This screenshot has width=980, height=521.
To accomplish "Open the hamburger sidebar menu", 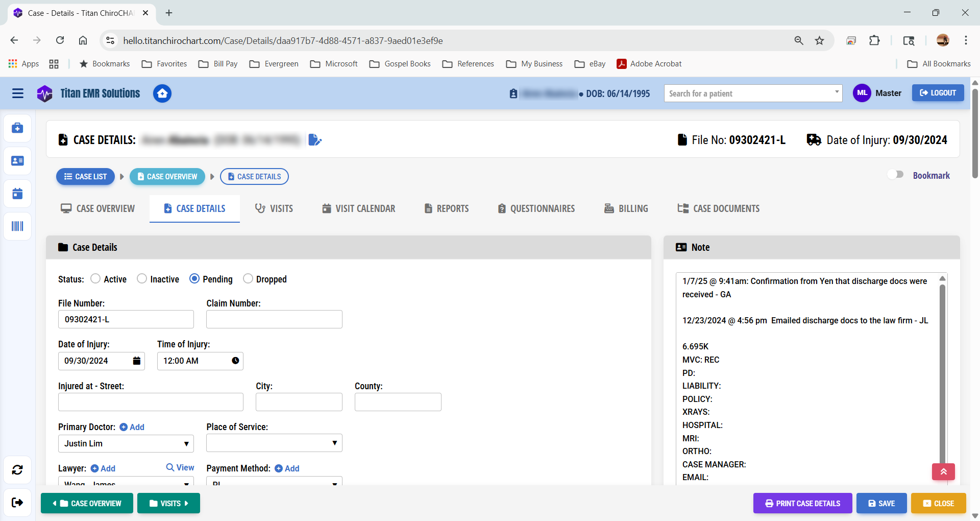I will (17, 93).
